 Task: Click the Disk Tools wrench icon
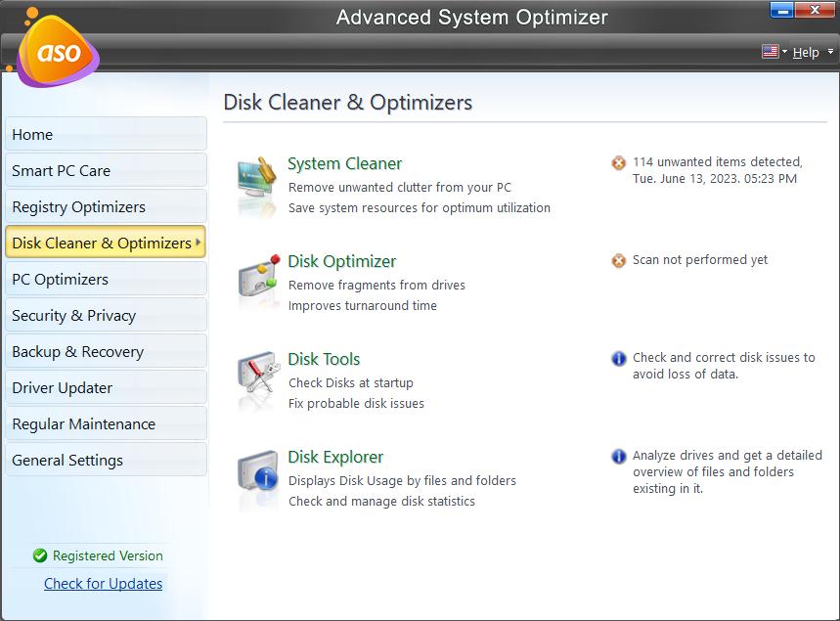tap(258, 379)
